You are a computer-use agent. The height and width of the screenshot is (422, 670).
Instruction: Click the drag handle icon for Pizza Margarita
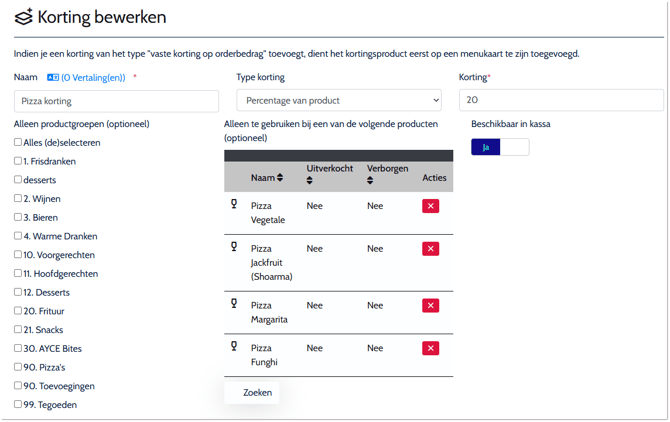point(234,304)
